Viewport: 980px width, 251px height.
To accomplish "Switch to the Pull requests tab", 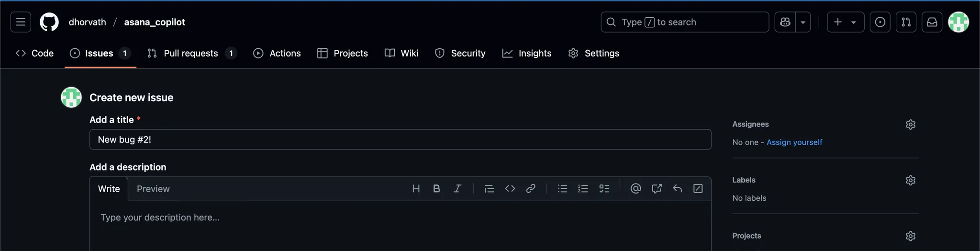I will pyautogui.click(x=192, y=53).
